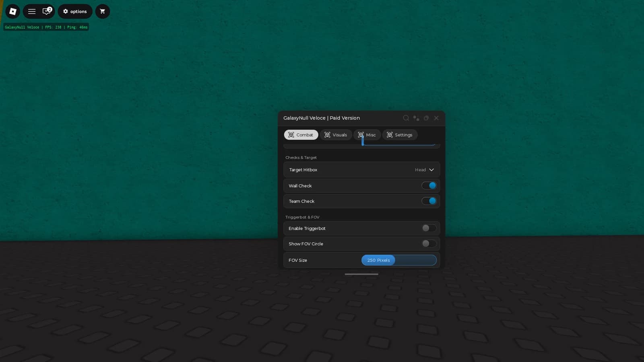Open the shopping cart icon
Screen dimensions: 644x362
coord(103,11)
